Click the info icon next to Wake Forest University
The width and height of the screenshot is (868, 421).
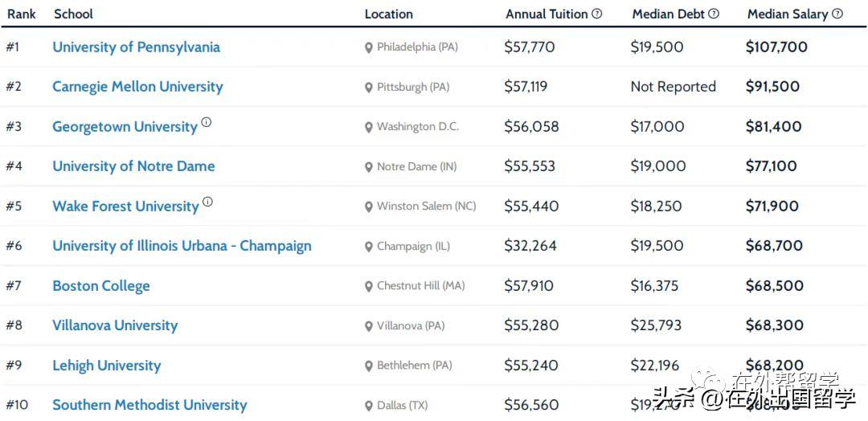click(207, 202)
